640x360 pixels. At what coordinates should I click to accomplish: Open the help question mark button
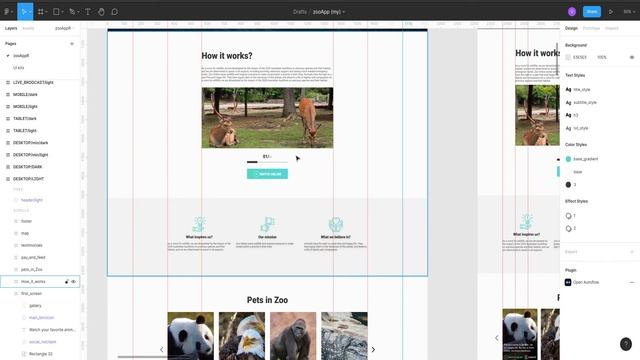click(x=626, y=344)
